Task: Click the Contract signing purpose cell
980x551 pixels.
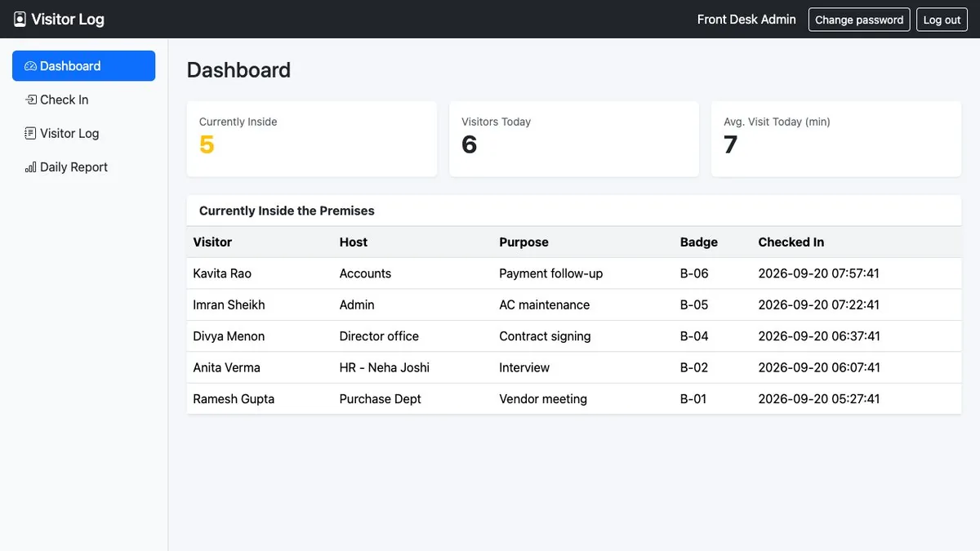Action: click(545, 336)
